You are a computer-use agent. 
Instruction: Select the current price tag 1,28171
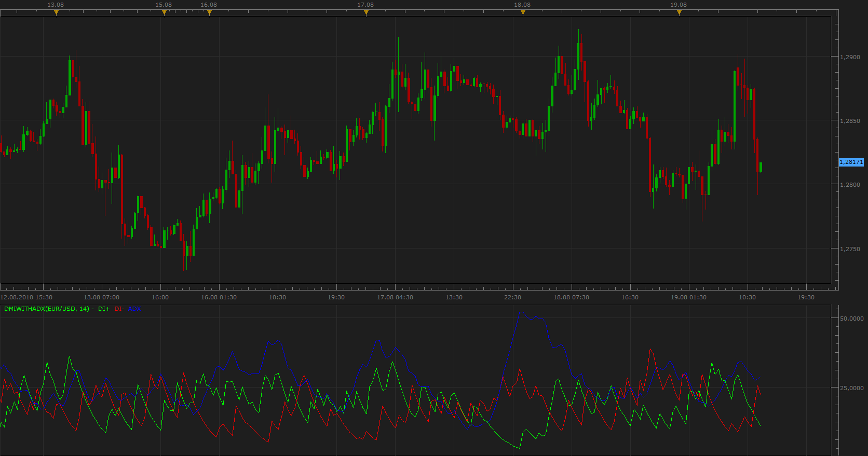point(851,162)
